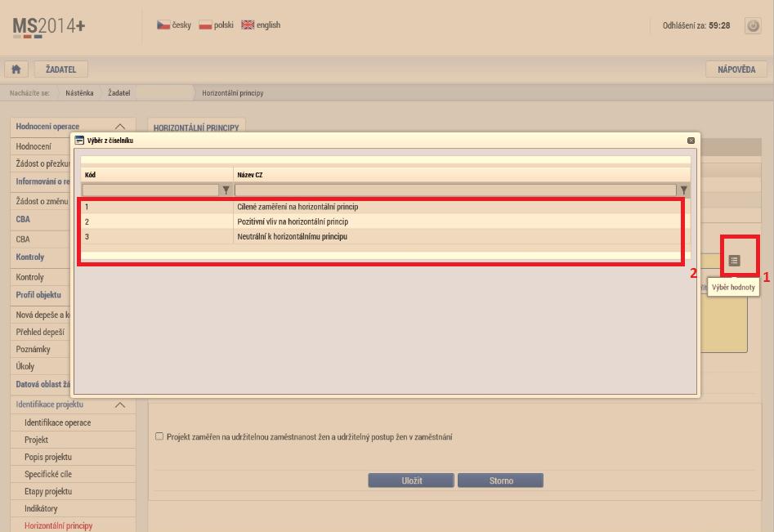Open Popis projektu in sidebar
774x532 pixels.
click(48, 457)
